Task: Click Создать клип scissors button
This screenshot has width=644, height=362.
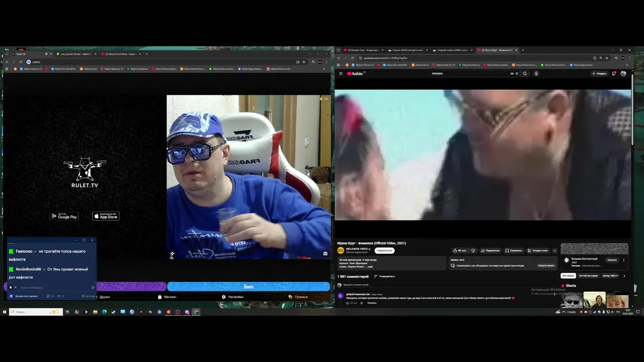Action: tap(538, 250)
